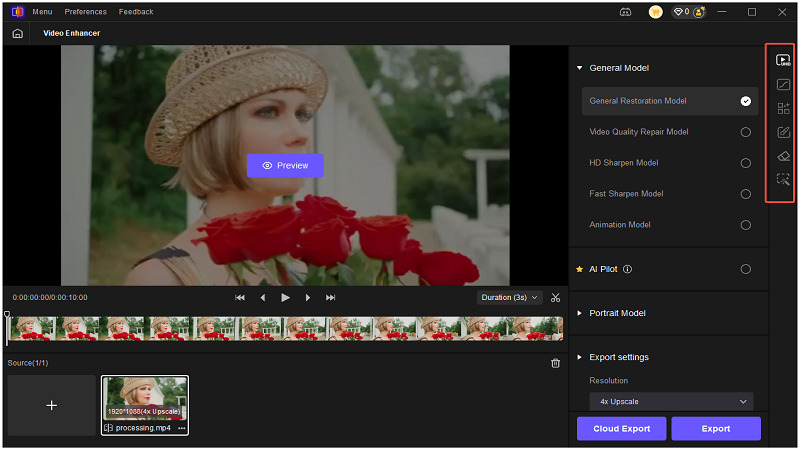This screenshot has width=800, height=450.
Task: Open the 4x Upscale resolution dropdown
Action: click(x=670, y=401)
